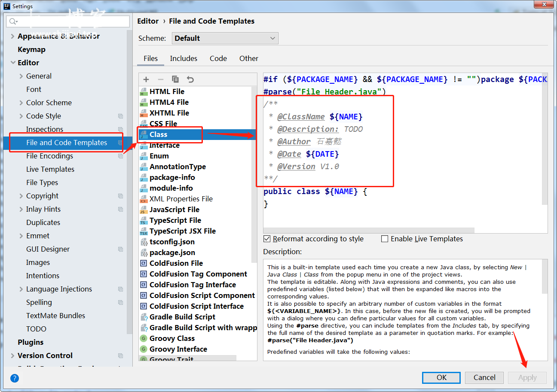Click the copy template icon
The image size is (557, 392).
[x=175, y=79]
